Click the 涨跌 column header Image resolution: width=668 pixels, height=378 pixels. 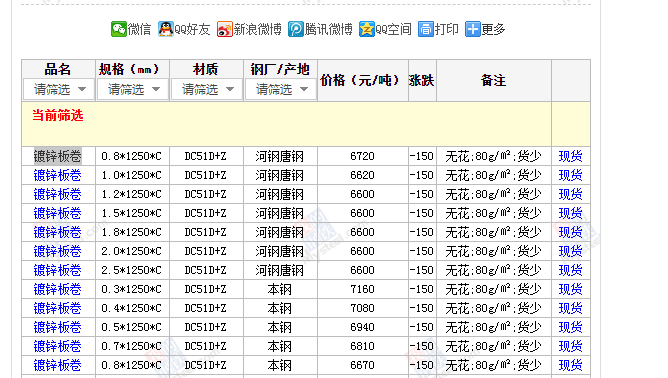421,80
